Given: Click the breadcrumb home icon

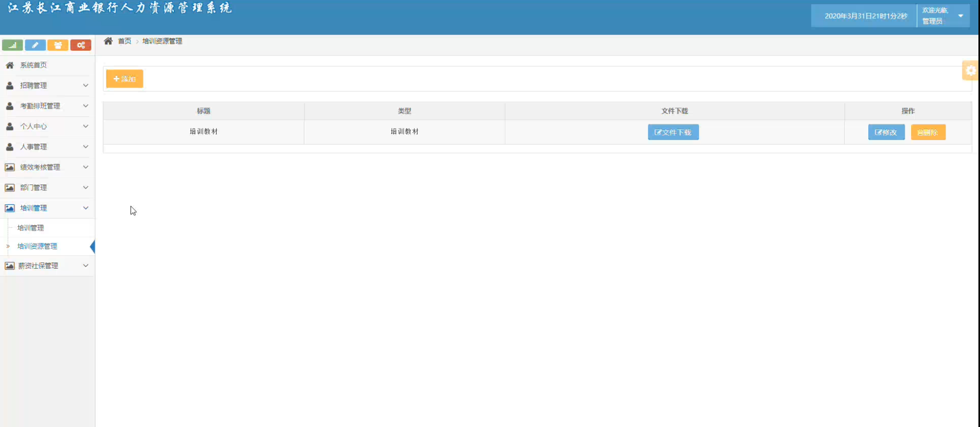Looking at the screenshot, I should pos(108,41).
